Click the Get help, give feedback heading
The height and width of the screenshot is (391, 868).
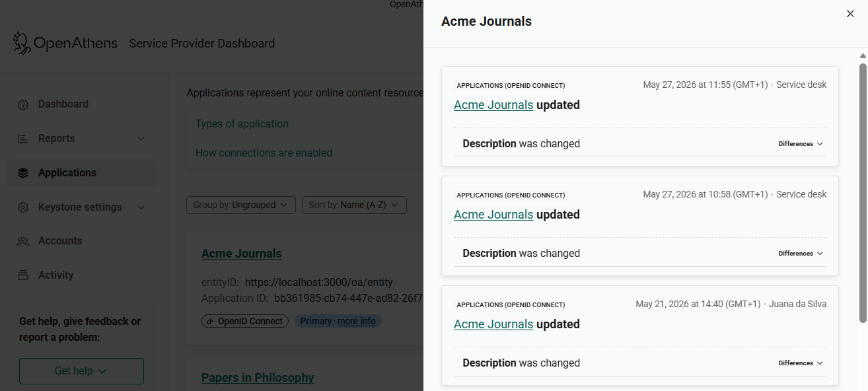(x=80, y=330)
